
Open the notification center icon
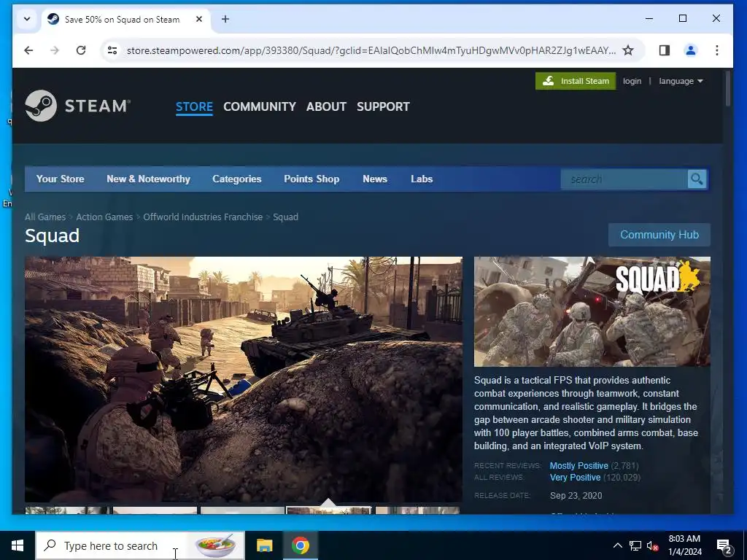[724, 546]
